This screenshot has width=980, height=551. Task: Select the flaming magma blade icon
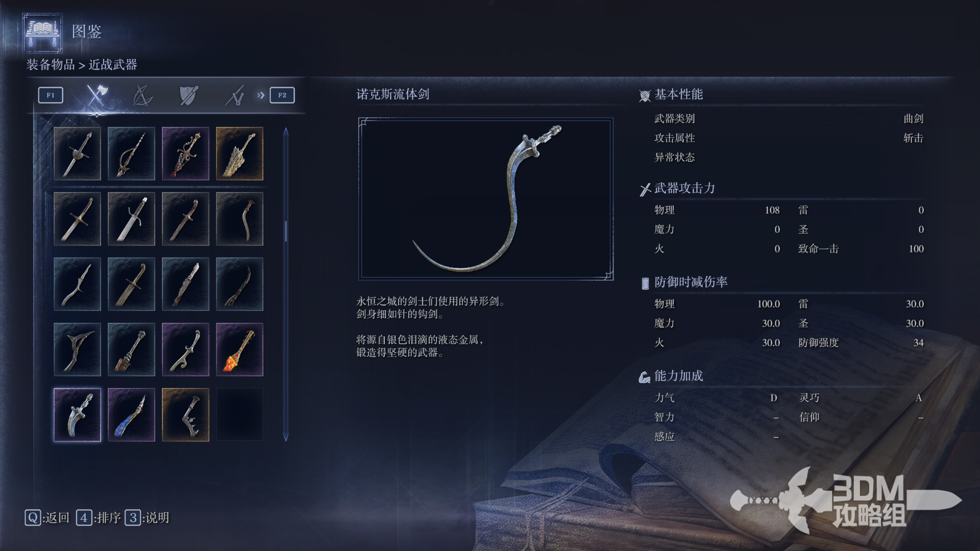point(239,349)
